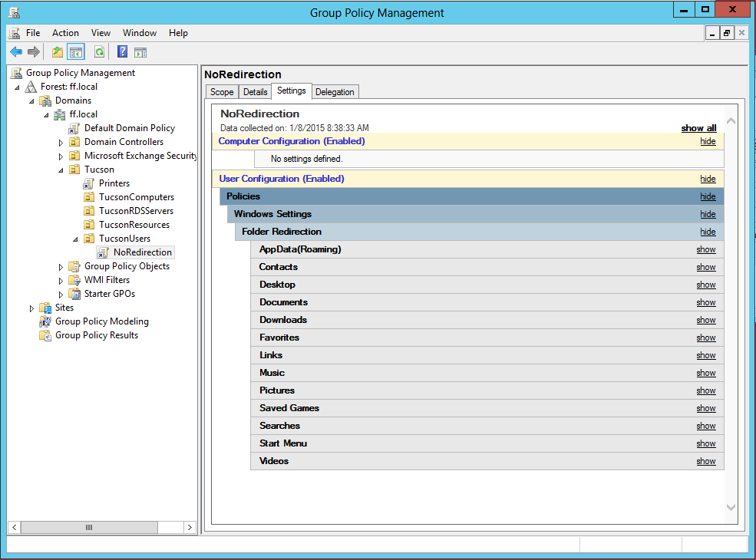Show the AppData(Roaming) settings
Viewport: 756px width, 560px height.
click(706, 249)
